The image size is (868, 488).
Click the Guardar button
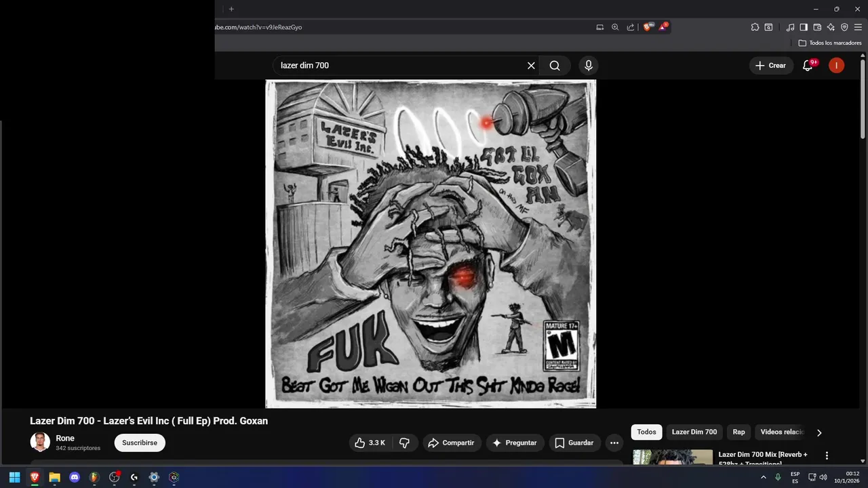click(574, 443)
